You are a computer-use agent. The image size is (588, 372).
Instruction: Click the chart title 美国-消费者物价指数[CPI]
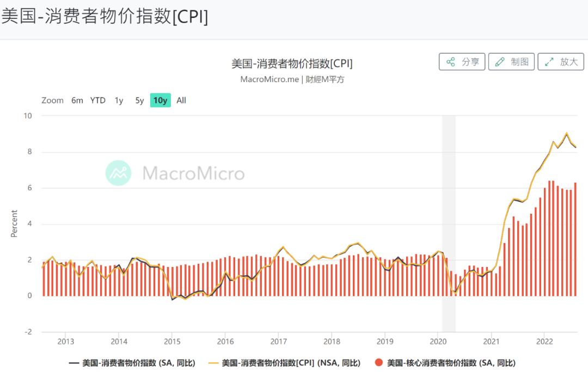292,64
